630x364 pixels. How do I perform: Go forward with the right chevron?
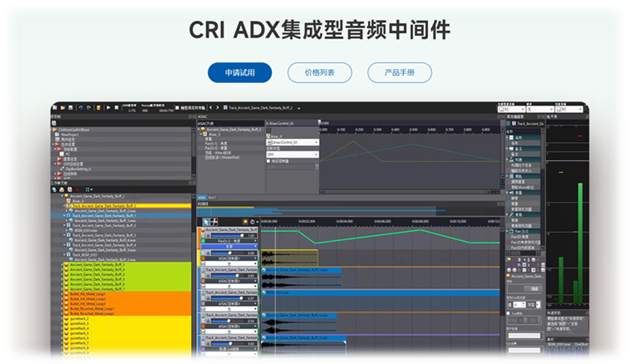pos(218,108)
